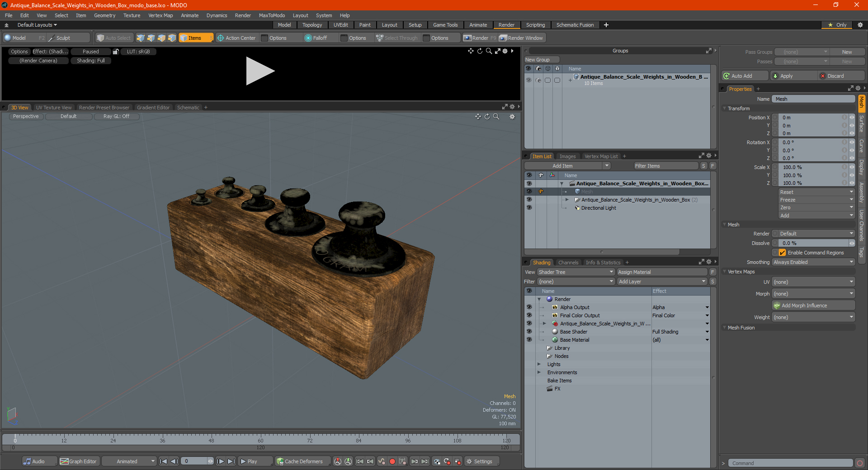Viewport: 868px width, 470px height.
Task: Toggle Select Through option
Action: (397, 38)
